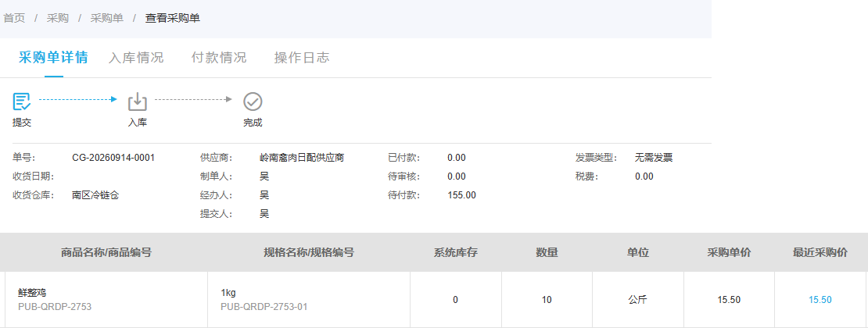Image resolution: width=868 pixels, height=328 pixels.
Task: Click supplier name 岭南鑫肉日配供应商
Action: [x=302, y=158]
